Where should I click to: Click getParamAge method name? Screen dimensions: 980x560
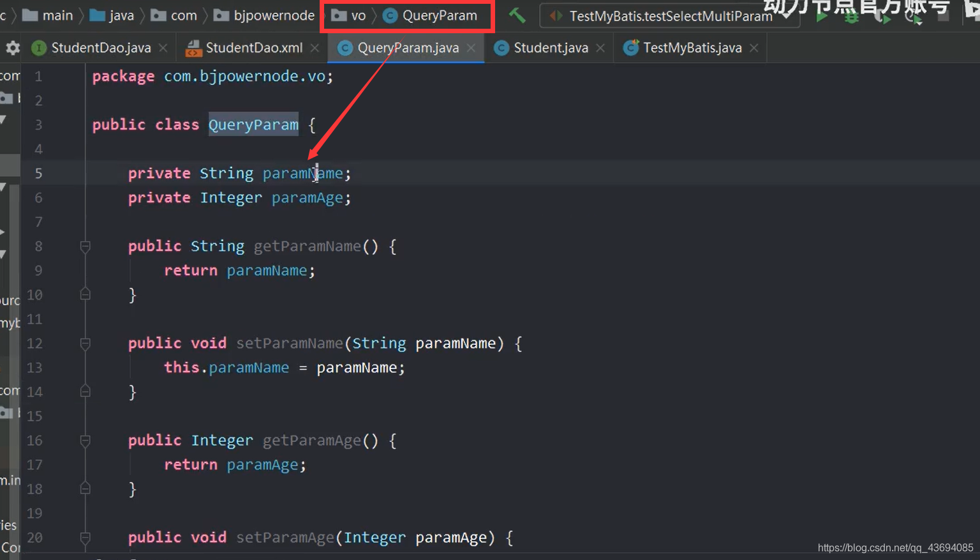click(312, 441)
